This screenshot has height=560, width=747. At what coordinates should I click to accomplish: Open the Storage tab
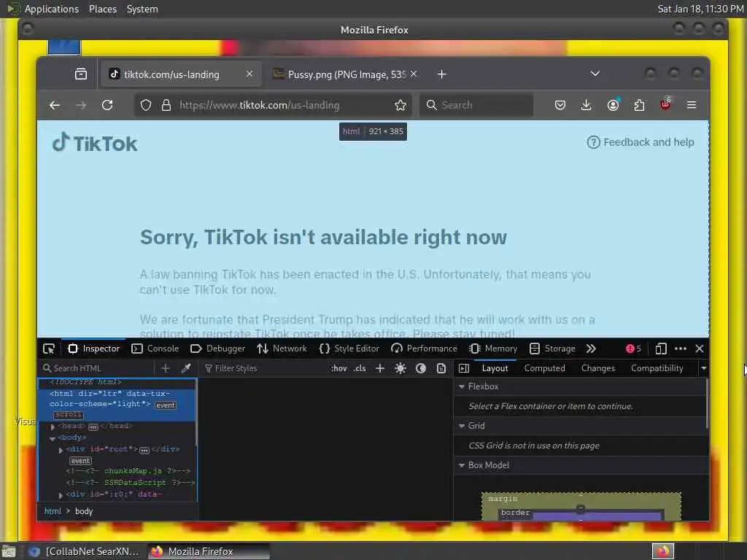[x=553, y=349]
